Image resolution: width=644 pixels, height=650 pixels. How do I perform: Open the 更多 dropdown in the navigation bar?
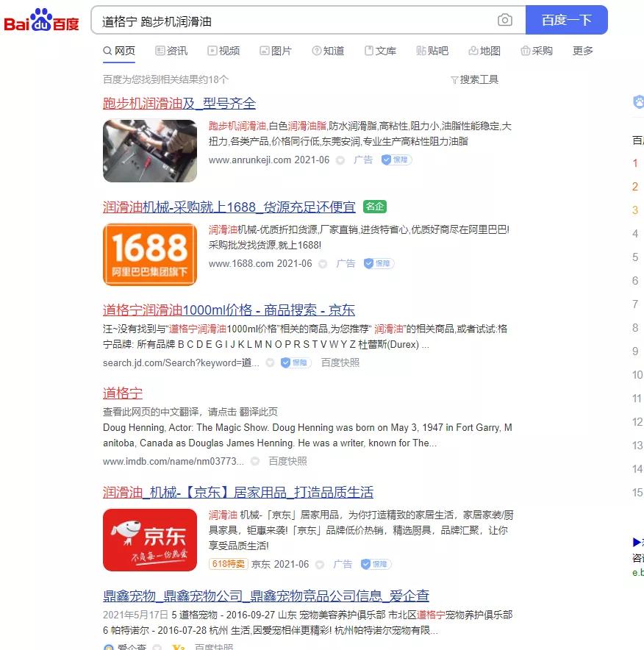click(582, 51)
